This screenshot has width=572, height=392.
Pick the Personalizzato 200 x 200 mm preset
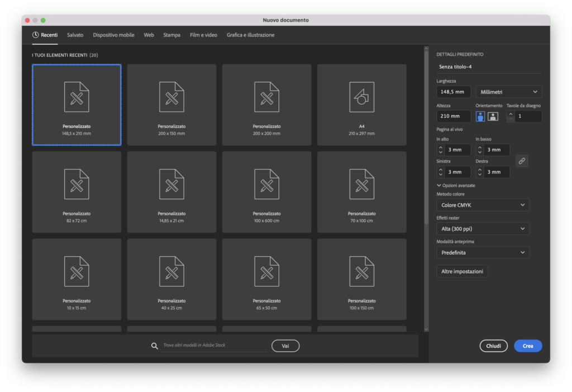[x=266, y=104]
